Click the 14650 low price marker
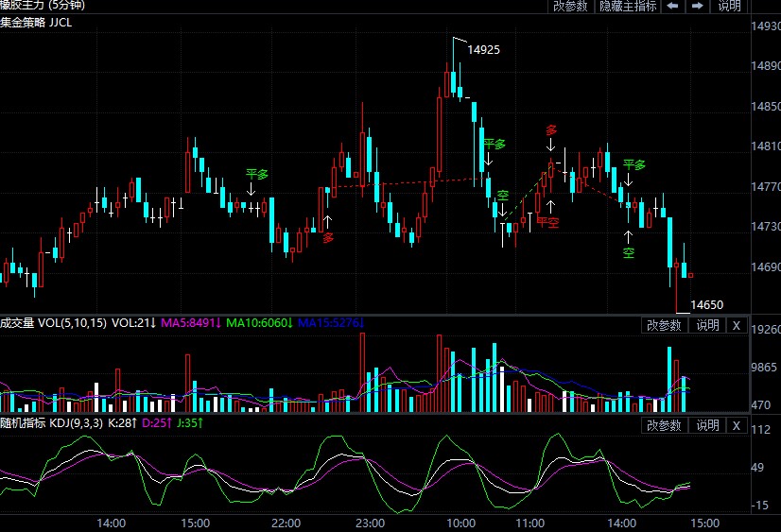Image resolution: width=781 pixels, height=532 pixels. click(x=706, y=304)
